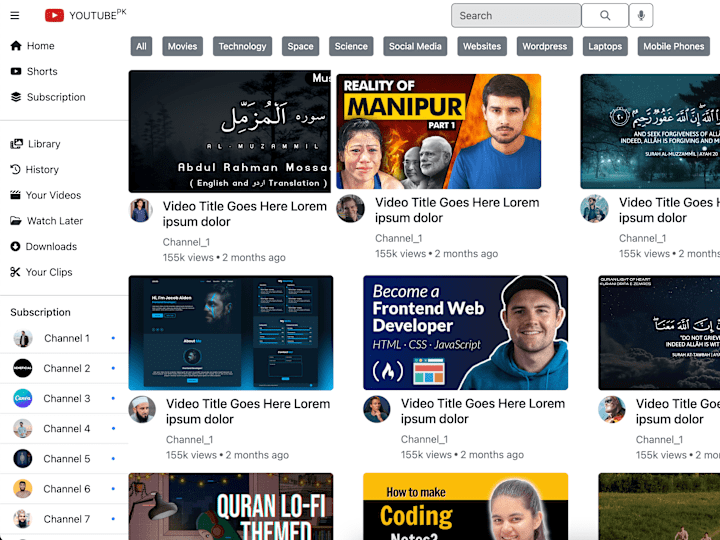Activate the microphone voice search icon
This screenshot has width=720, height=540.
pos(641,16)
